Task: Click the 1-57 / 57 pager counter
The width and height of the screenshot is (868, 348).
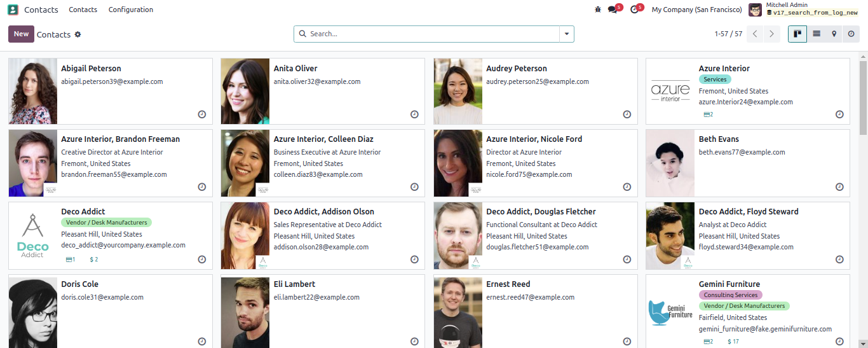Action: coord(728,34)
